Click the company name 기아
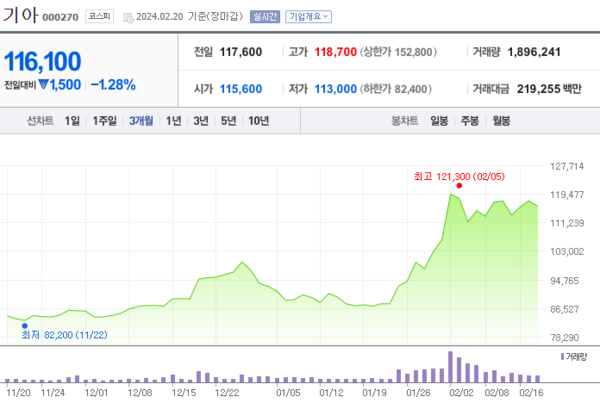The height and width of the screenshot is (409, 600). (21, 15)
